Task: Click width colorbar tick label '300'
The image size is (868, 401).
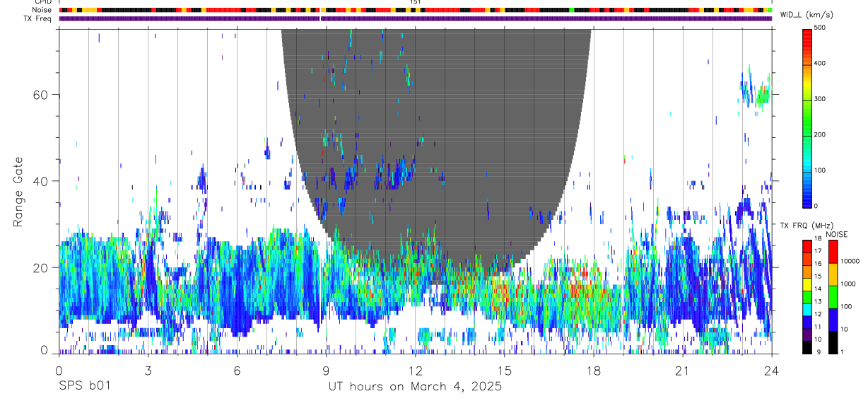Action: 821,99
